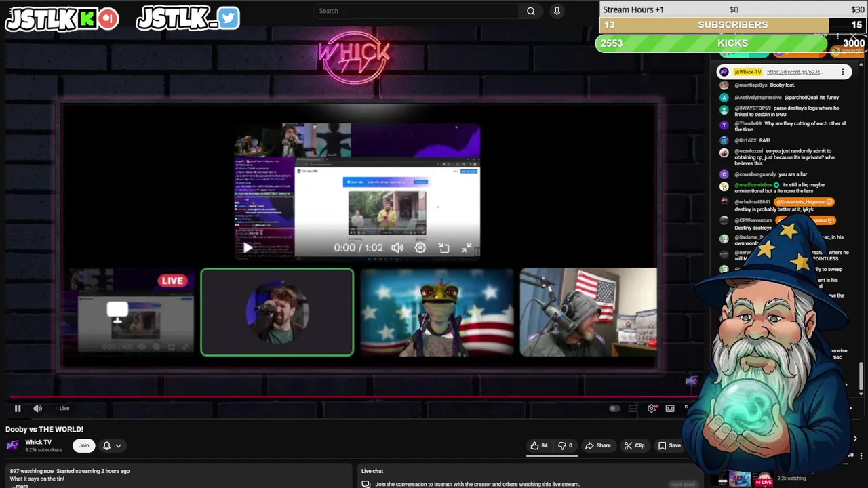
Task: Click the like thumbs-up with 84
Action: click(539, 445)
